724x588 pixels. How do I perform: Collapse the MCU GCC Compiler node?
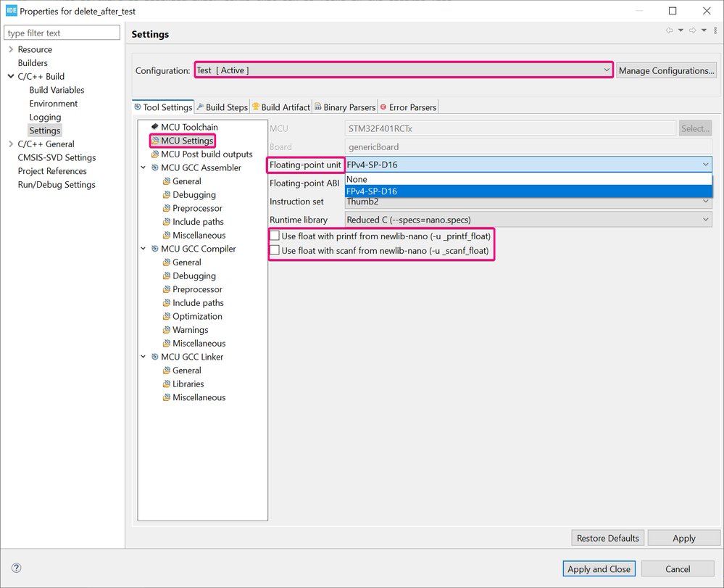(x=143, y=249)
